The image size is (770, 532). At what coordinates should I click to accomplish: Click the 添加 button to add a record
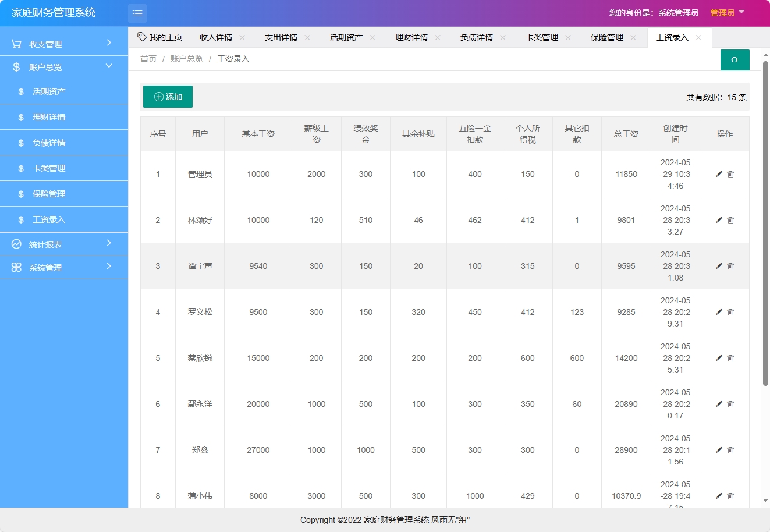[168, 97]
